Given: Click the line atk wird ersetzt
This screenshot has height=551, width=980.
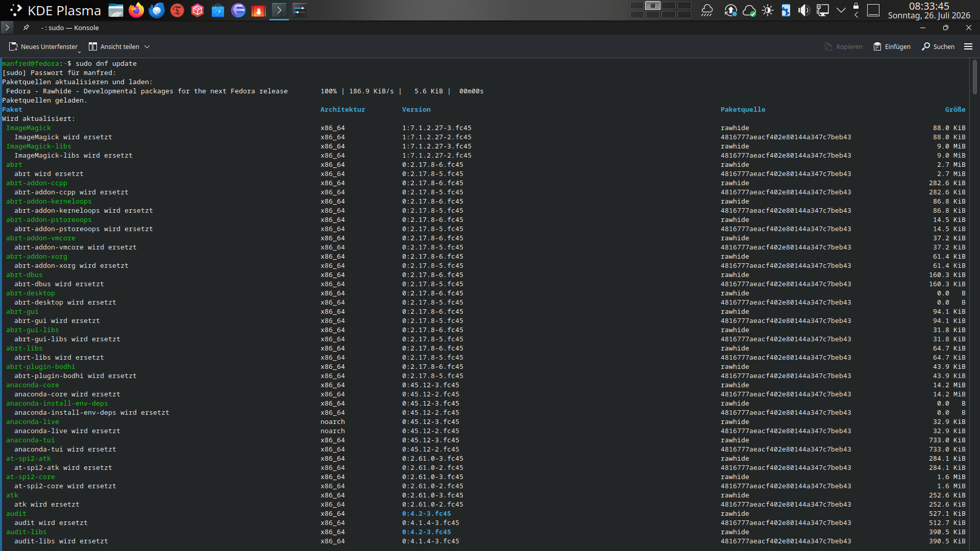Looking at the screenshot, I should click(x=47, y=505).
